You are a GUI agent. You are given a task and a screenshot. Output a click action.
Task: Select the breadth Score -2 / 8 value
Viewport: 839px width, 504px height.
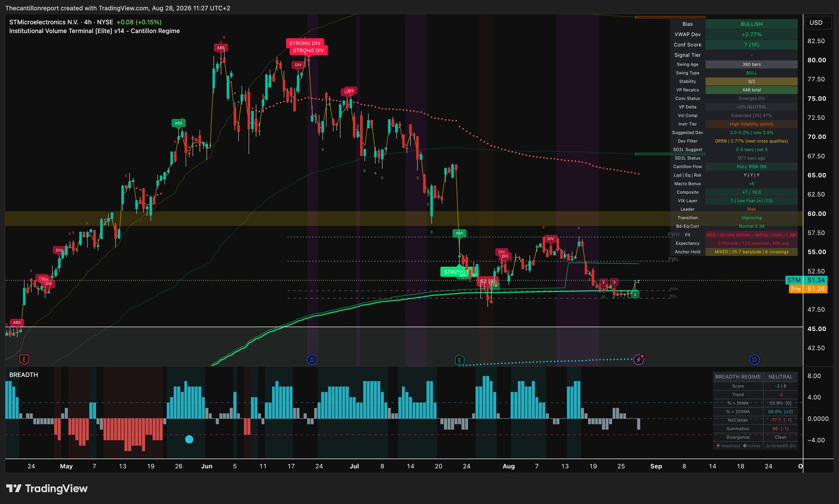click(780, 386)
